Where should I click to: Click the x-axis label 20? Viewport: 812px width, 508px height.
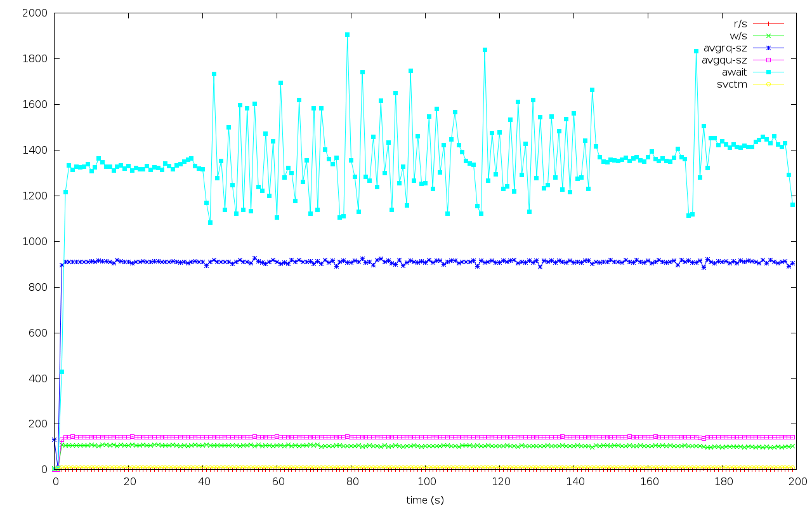129,482
